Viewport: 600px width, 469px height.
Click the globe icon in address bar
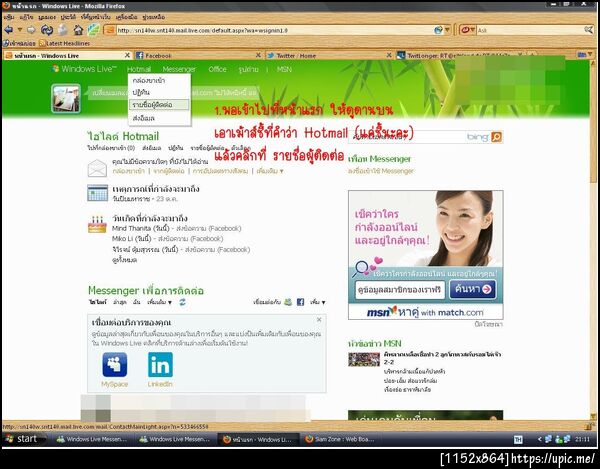(x=439, y=30)
